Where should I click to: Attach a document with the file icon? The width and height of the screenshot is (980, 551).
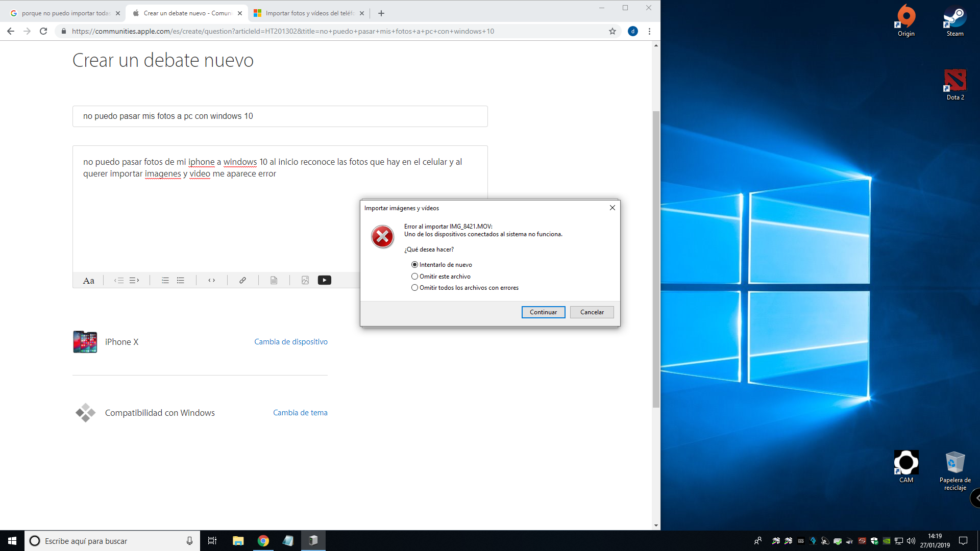[274, 280]
